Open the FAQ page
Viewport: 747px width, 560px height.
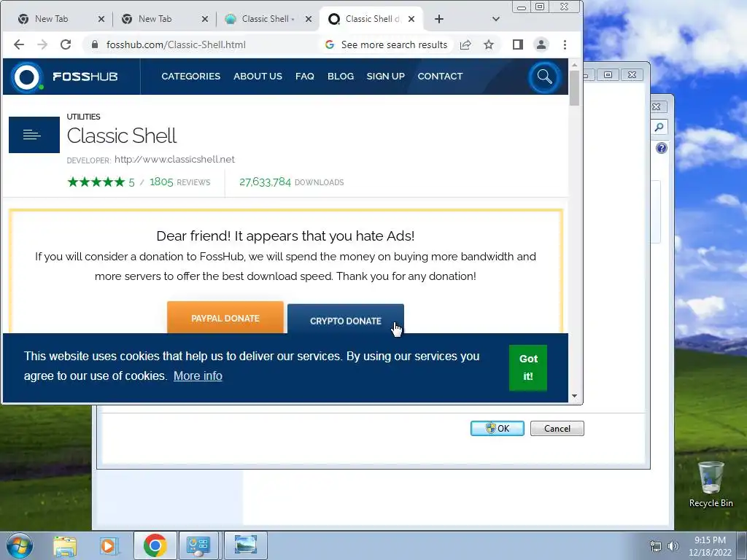[304, 76]
